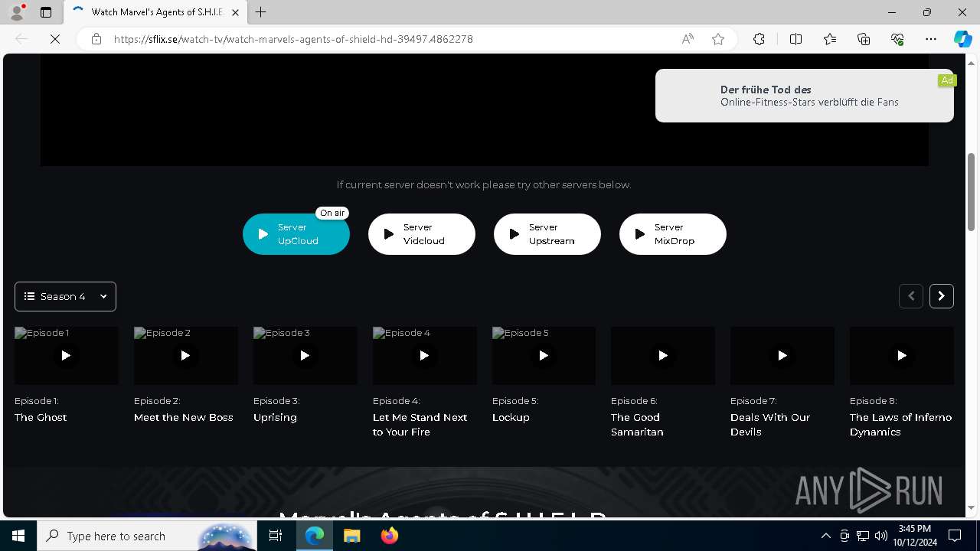Go to previous episodes arrow
980x551 pixels.
[911, 296]
